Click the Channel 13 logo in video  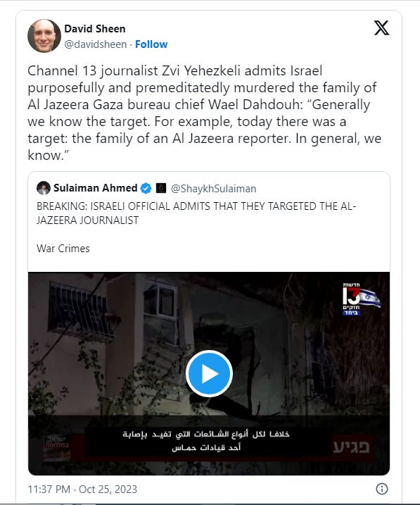[x=361, y=299]
